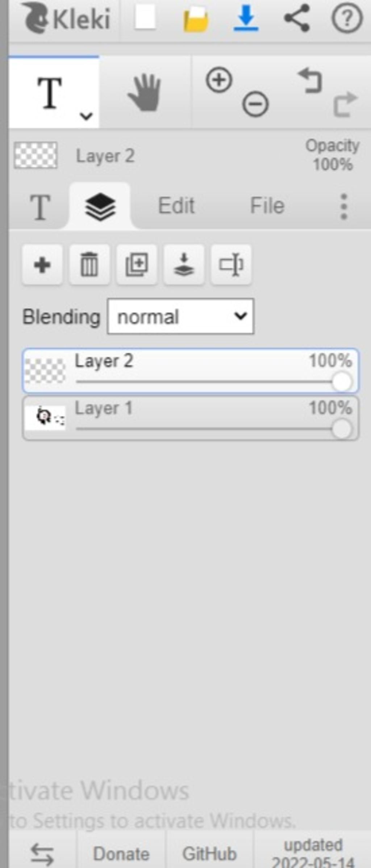The image size is (371, 868).
Task: Click the Layer 2 opacity slider handle
Action: coord(341,382)
